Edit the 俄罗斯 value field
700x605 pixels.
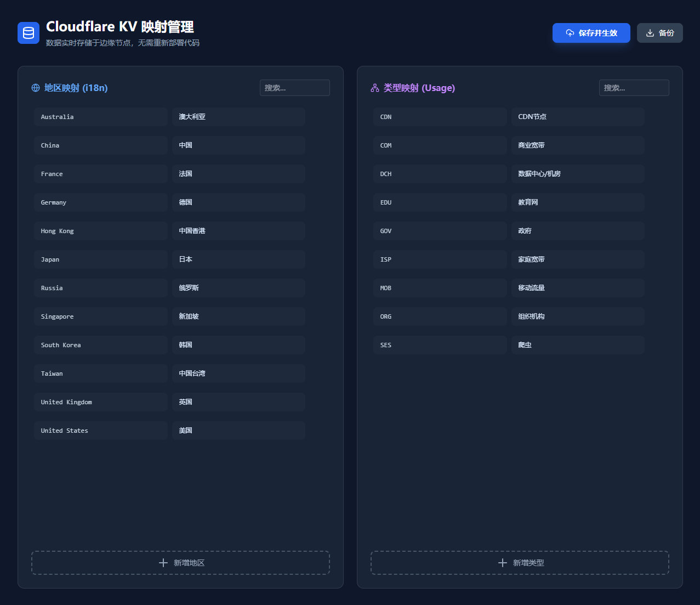[x=238, y=288]
